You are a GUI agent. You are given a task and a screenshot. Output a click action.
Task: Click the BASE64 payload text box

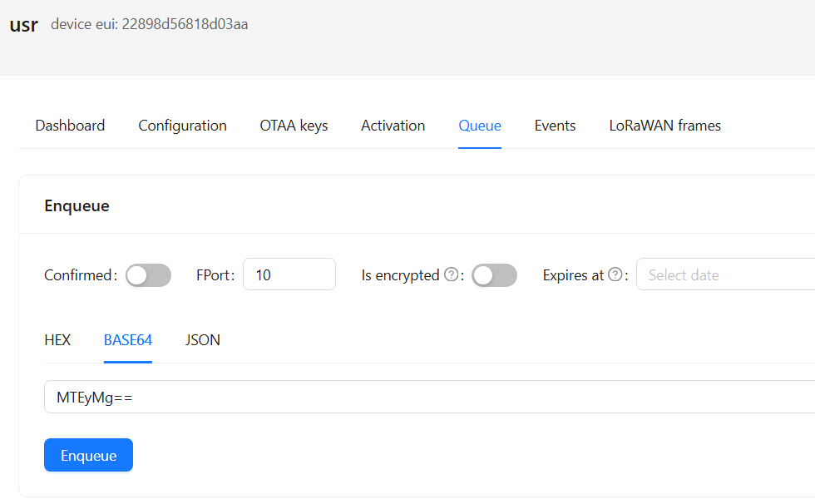[x=429, y=397]
